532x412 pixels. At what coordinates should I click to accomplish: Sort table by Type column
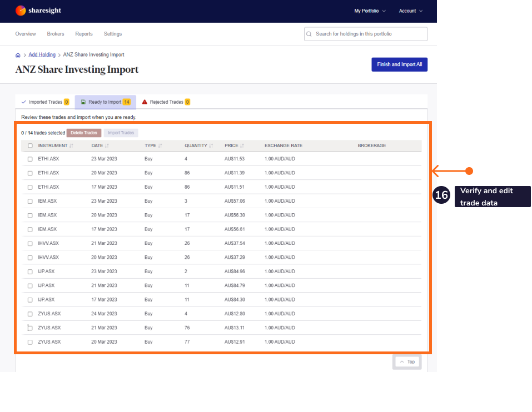tap(160, 145)
